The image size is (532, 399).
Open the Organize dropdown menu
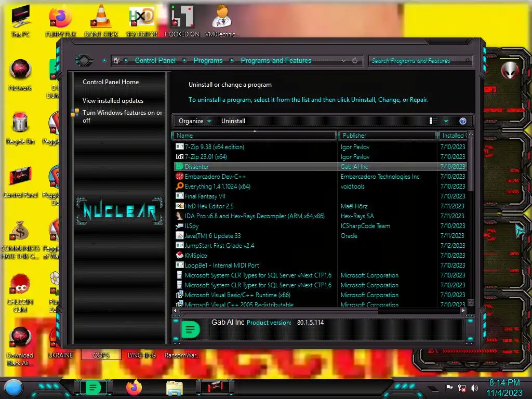click(x=195, y=121)
